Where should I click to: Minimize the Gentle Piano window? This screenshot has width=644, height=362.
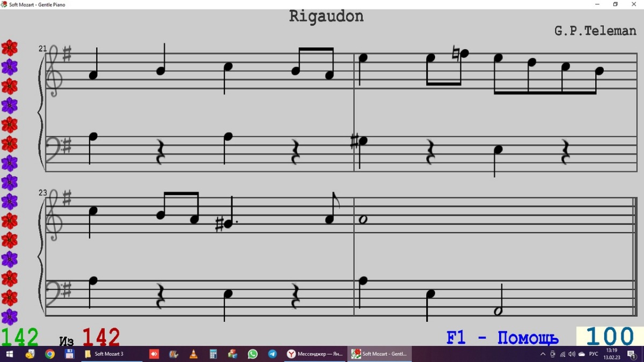tap(597, 4)
